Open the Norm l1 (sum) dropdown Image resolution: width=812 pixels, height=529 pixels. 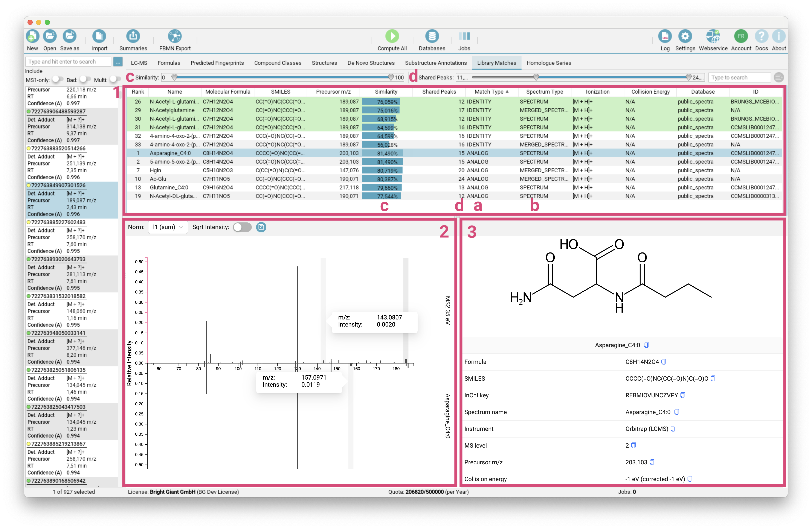pos(168,227)
